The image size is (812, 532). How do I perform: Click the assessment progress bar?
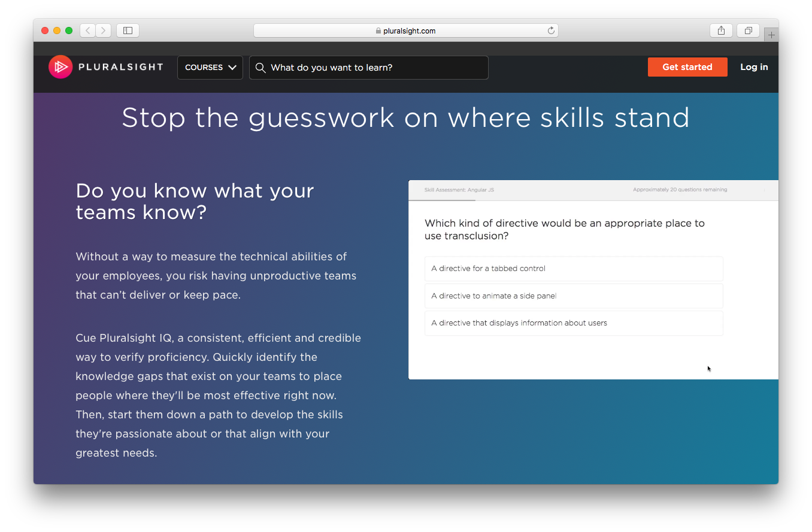click(x=593, y=200)
